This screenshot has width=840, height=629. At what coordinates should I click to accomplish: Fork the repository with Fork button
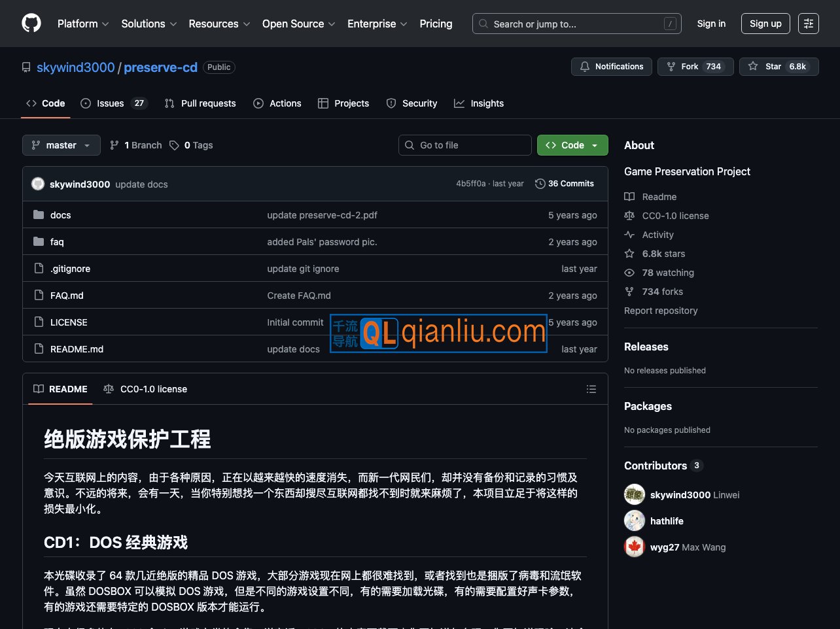693,67
